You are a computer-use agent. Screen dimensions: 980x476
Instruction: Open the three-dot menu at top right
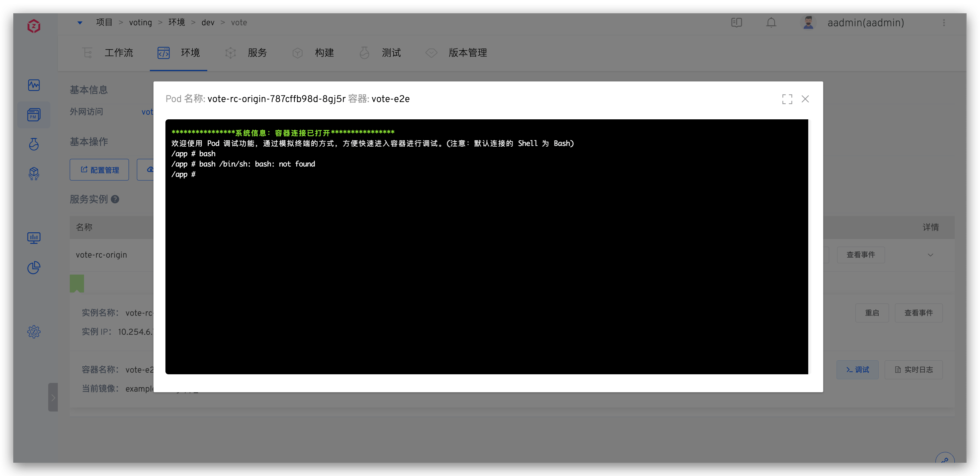(x=944, y=23)
